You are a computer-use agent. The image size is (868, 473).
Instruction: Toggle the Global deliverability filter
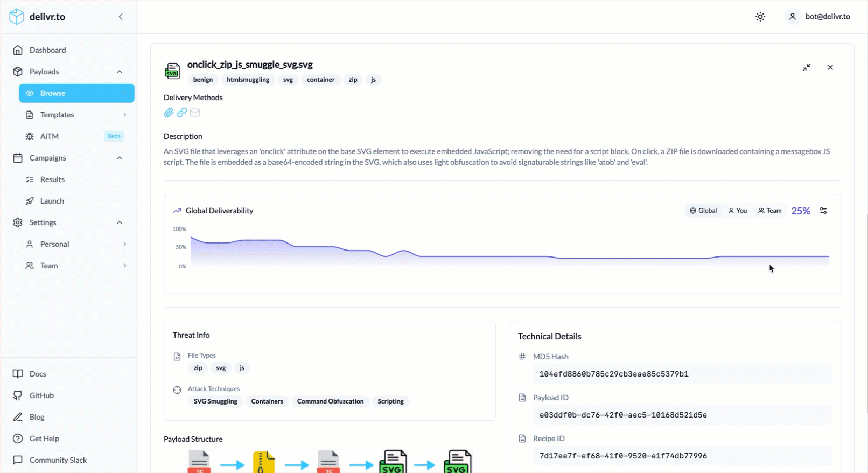pyautogui.click(x=703, y=211)
